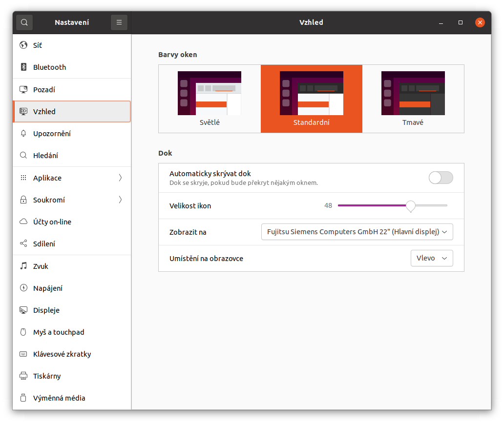The image size is (504, 424).
Task: Adjust the Velikost ikon slider
Action: click(x=410, y=206)
